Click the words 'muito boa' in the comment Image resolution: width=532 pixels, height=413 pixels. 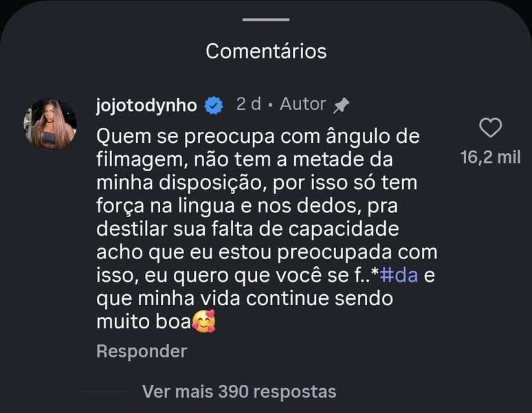(142, 322)
